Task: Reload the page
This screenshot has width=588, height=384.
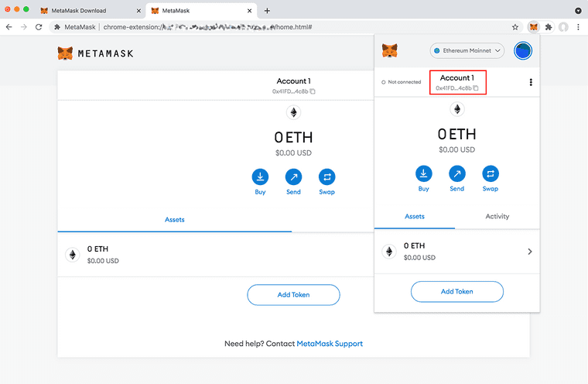Action: (39, 27)
